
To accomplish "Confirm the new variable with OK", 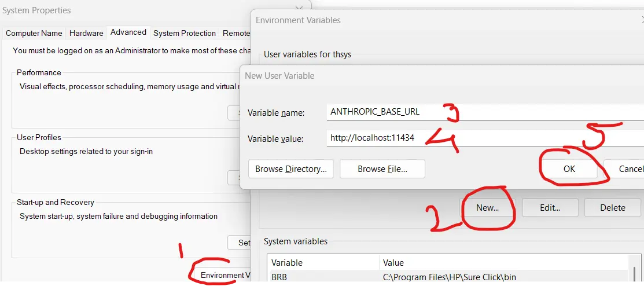I will coord(569,169).
